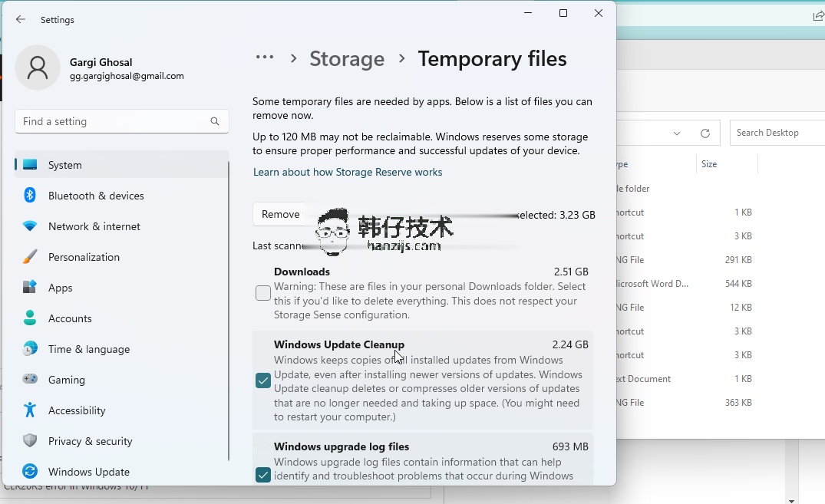This screenshot has height=504, width=825.
Task: Select the System settings category
Action: click(x=121, y=165)
